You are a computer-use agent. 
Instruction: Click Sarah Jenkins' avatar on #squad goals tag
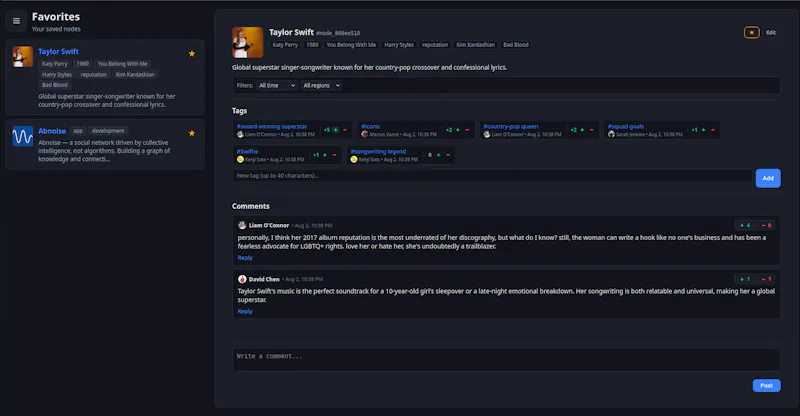tap(611, 134)
